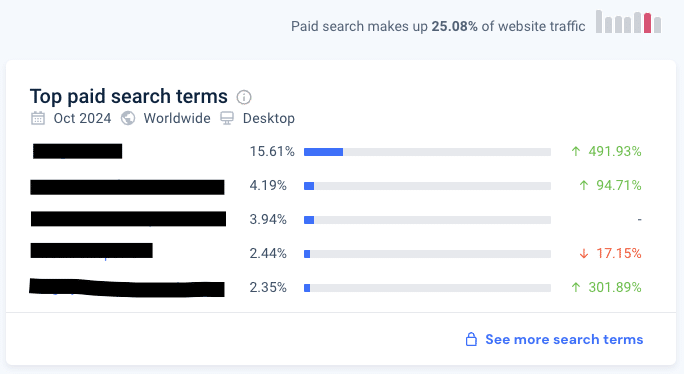
Task: Click the Oct 2024 date label
Action: 82,118
